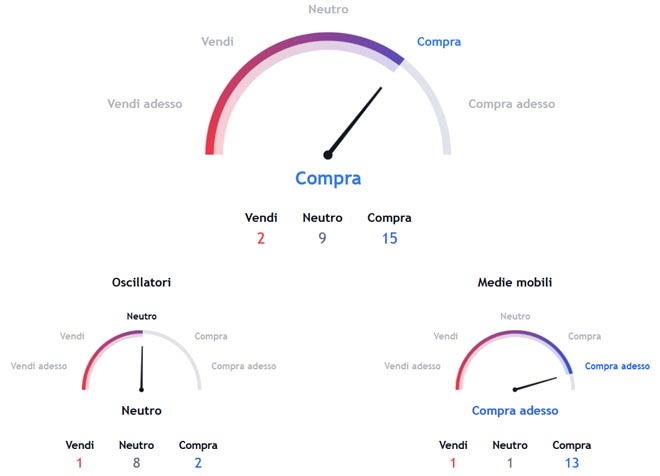Viewport: 660px width, 476px height.
Task: Click the Oscillatori Vendi count of 1
Action: pyautogui.click(x=80, y=463)
